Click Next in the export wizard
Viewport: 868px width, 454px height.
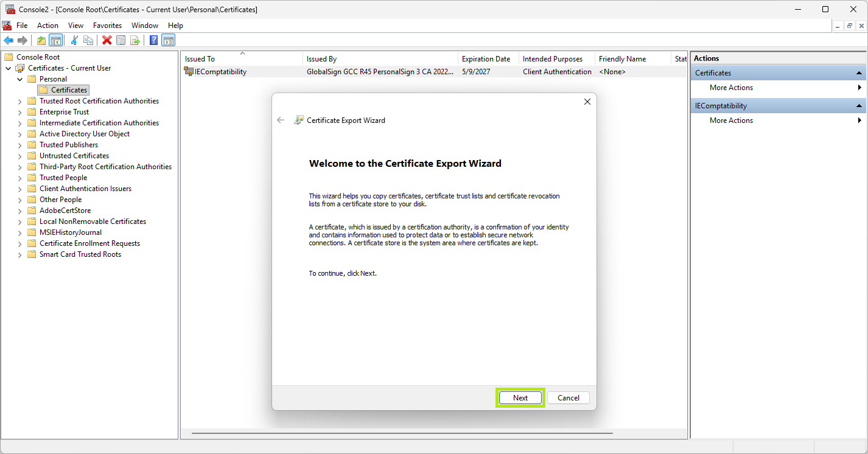pyautogui.click(x=520, y=398)
